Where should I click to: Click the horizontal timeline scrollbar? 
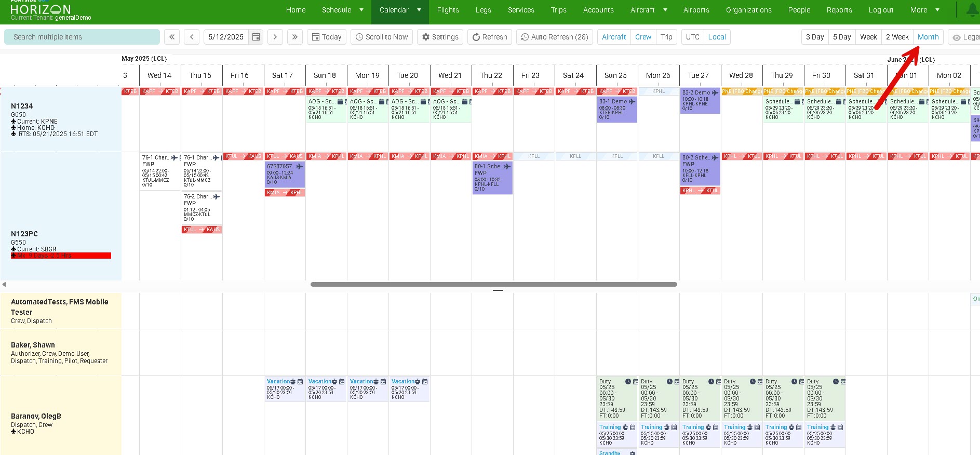(493, 284)
